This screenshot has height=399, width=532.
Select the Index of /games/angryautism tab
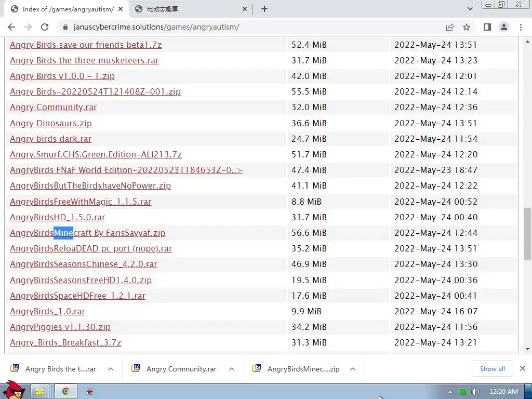tap(66, 9)
